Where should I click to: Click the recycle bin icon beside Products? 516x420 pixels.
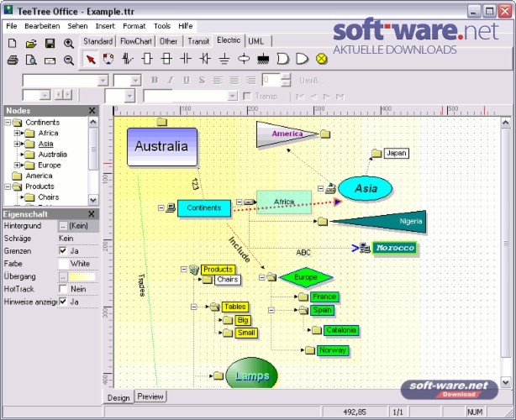tap(194, 270)
